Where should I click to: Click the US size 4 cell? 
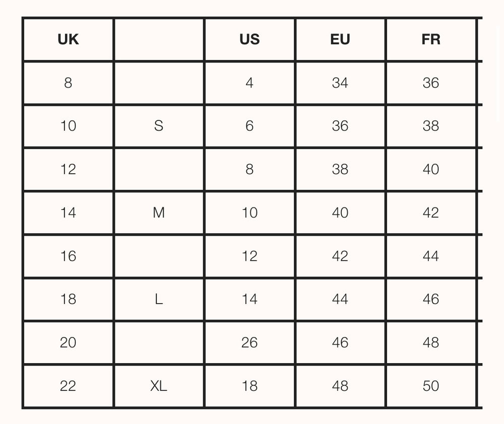(249, 83)
